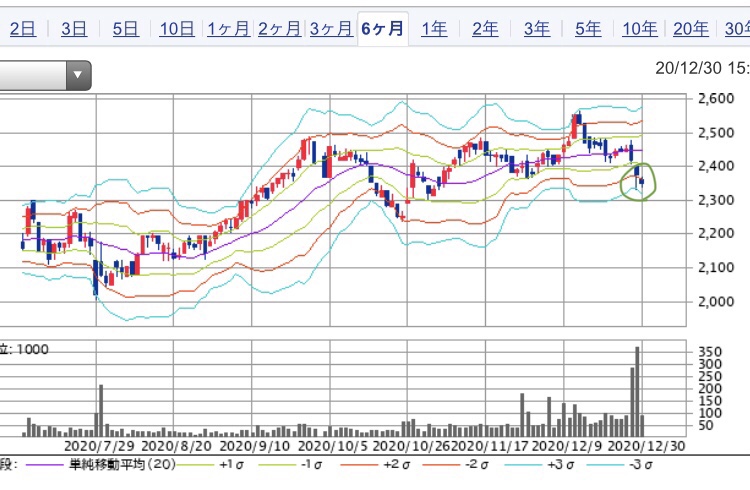
Task: Show the 5日 chart period
Action: tap(125, 28)
